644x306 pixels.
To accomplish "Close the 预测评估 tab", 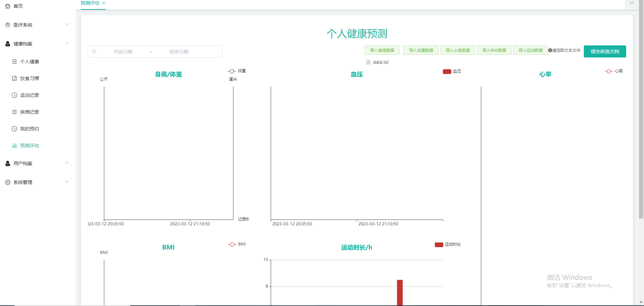I will 104,3.
